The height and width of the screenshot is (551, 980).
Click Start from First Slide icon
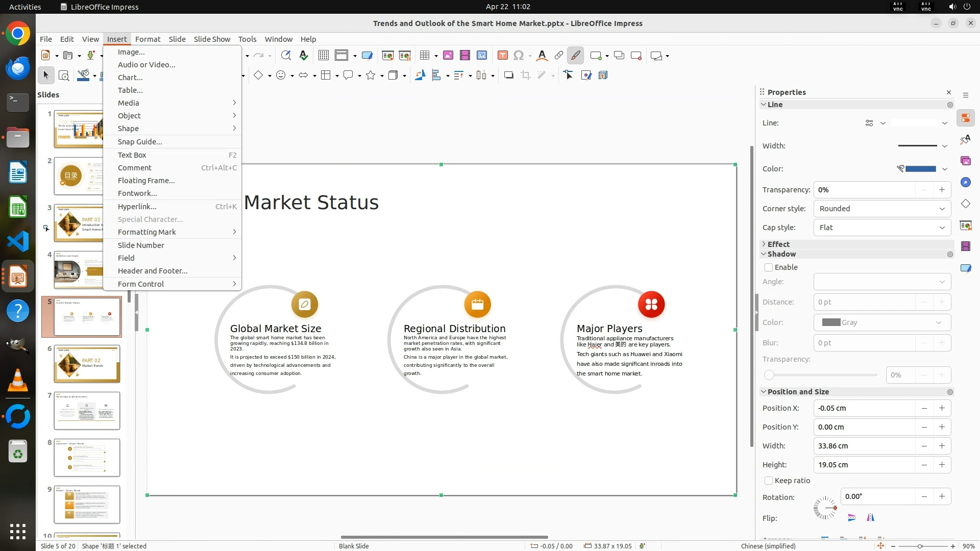point(387,56)
